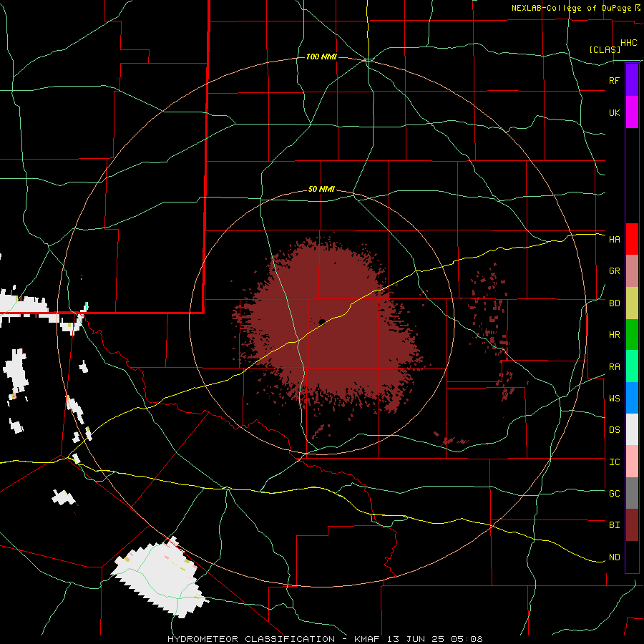This screenshot has width=644, height=644.
Task: Click the "DS" legend label
Action: pos(614,430)
